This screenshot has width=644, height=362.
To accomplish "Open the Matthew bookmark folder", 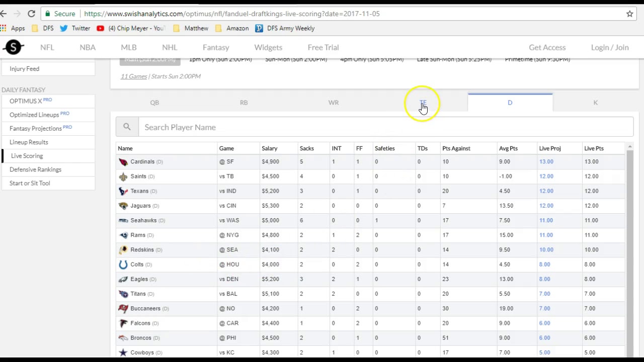I will [191, 28].
